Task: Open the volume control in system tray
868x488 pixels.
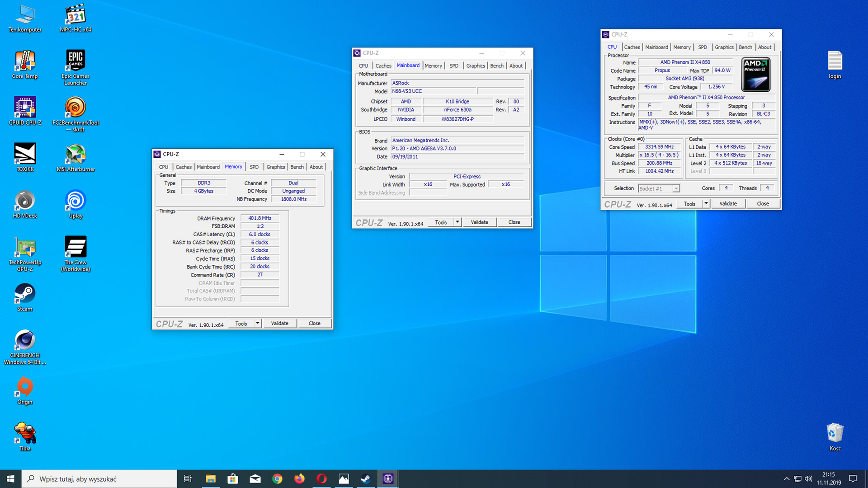Action: coord(808,479)
